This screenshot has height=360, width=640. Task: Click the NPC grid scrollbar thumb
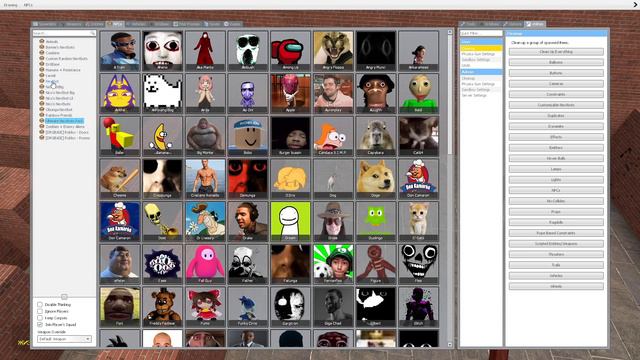click(x=450, y=95)
